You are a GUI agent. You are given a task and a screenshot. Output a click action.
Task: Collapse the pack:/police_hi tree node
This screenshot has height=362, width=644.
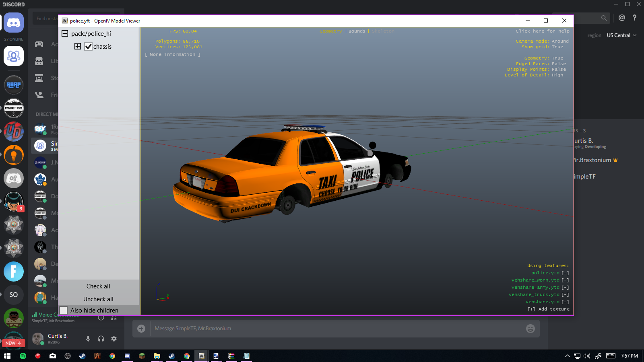65,34
